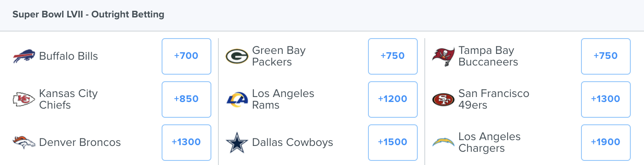This screenshot has width=644, height=165.
Task: Click the Dallas Cowboys star logo
Action: pyautogui.click(x=237, y=142)
